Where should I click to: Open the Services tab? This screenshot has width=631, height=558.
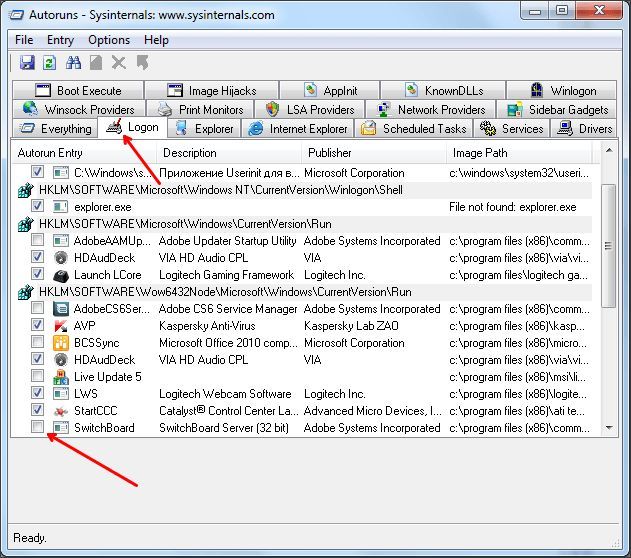(x=511, y=129)
